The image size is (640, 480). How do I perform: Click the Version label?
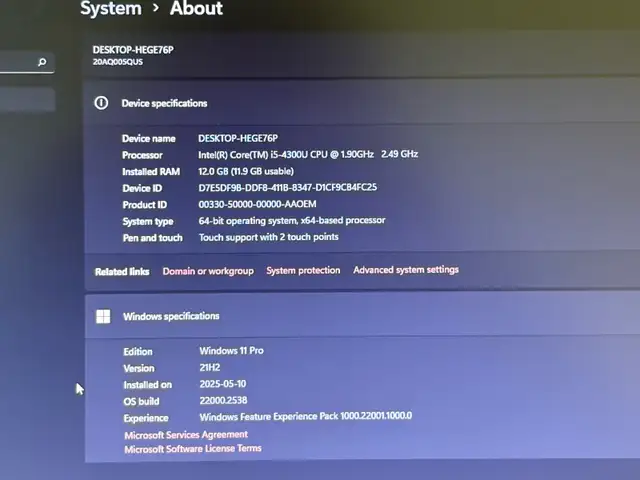tap(139, 368)
